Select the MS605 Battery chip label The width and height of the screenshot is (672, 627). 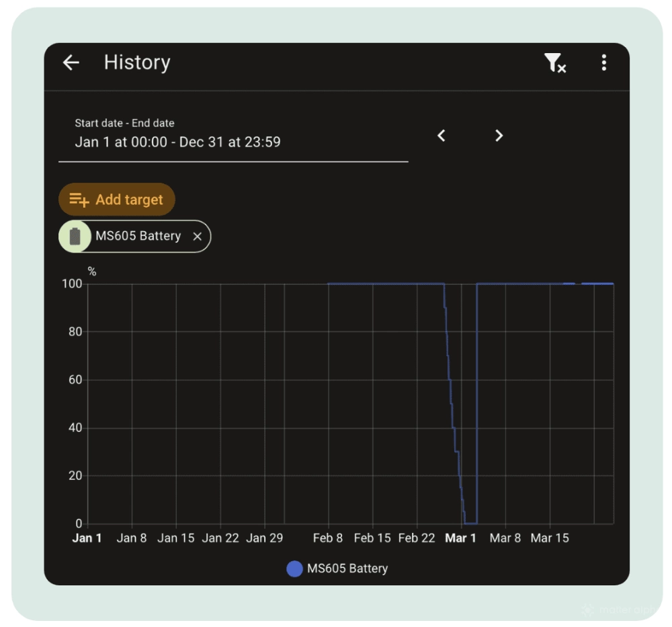coord(138,237)
